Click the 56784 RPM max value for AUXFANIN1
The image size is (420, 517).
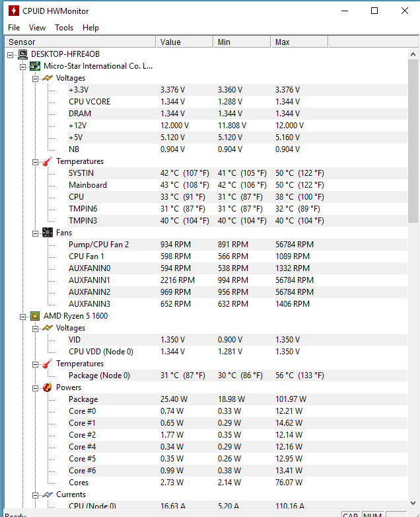(x=295, y=280)
